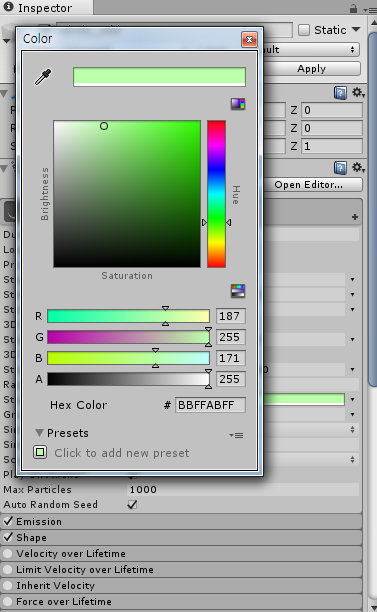Screen dimensions: 377x612
Task: Toggle the Auto Random Seed checkbox
Action: (x=132, y=505)
